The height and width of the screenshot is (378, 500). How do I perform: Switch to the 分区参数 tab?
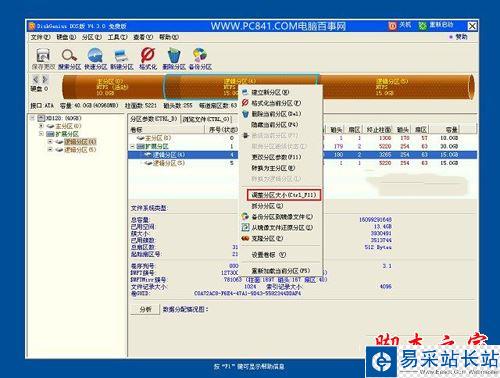(x=154, y=119)
